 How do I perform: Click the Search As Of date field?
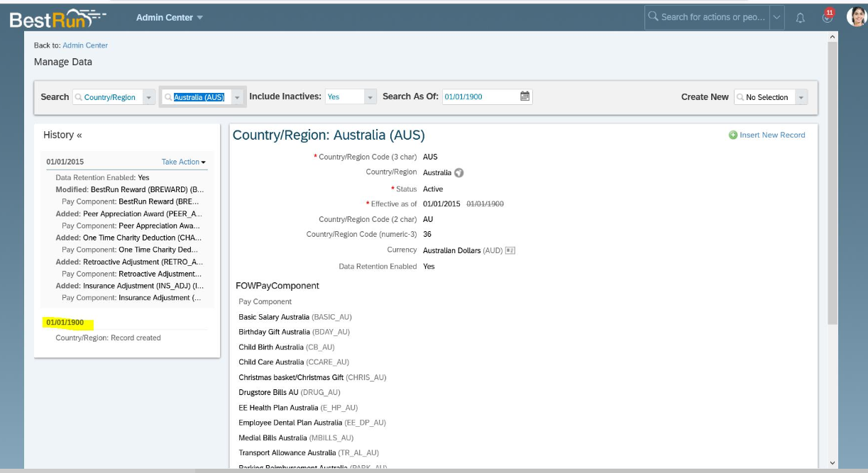tap(481, 96)
